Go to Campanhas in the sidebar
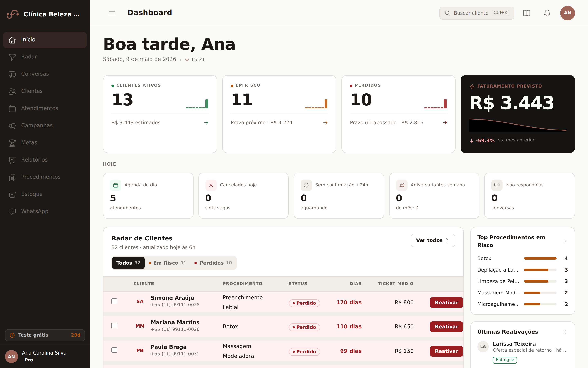588x368 pixels. 45,126
